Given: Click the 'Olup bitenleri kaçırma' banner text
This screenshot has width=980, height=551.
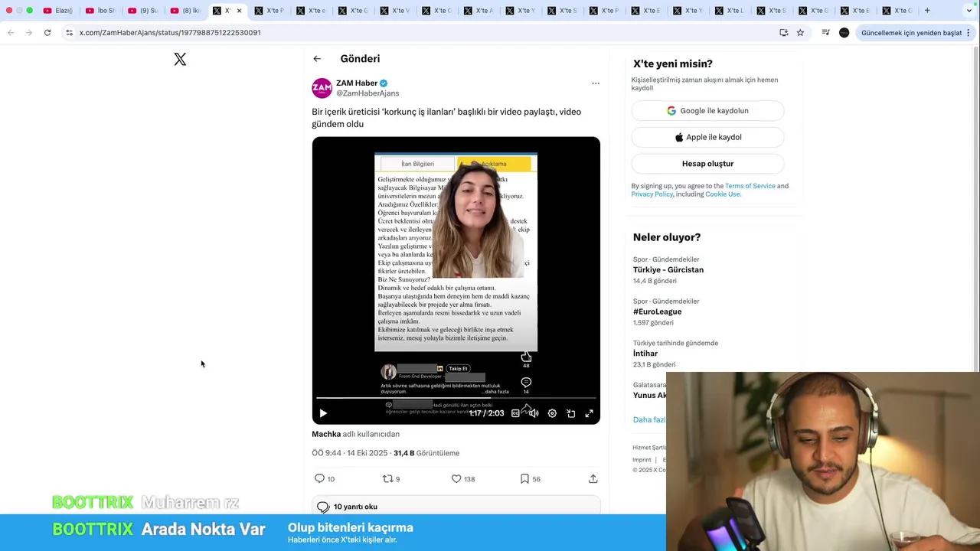Looking at the screenshot, I should click(351, 527).
